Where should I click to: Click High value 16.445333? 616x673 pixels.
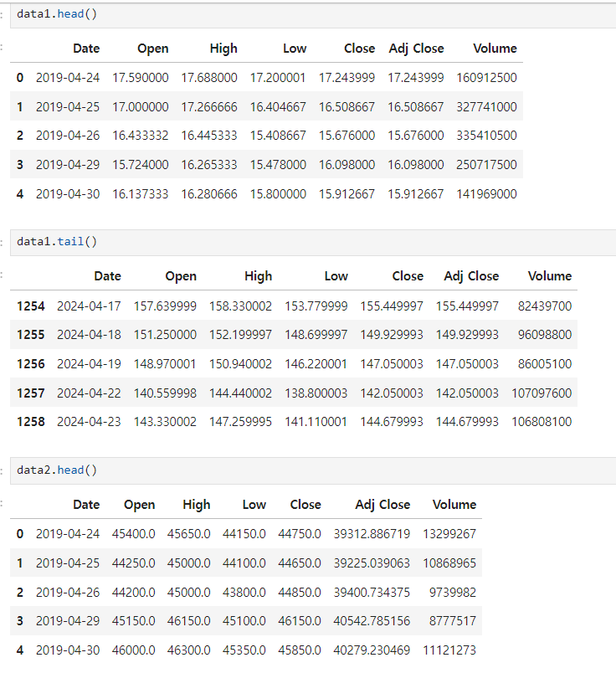(x=209, y=136)
